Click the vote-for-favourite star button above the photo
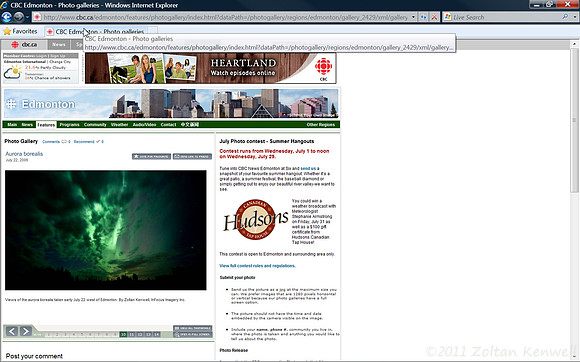 [151, 156]
